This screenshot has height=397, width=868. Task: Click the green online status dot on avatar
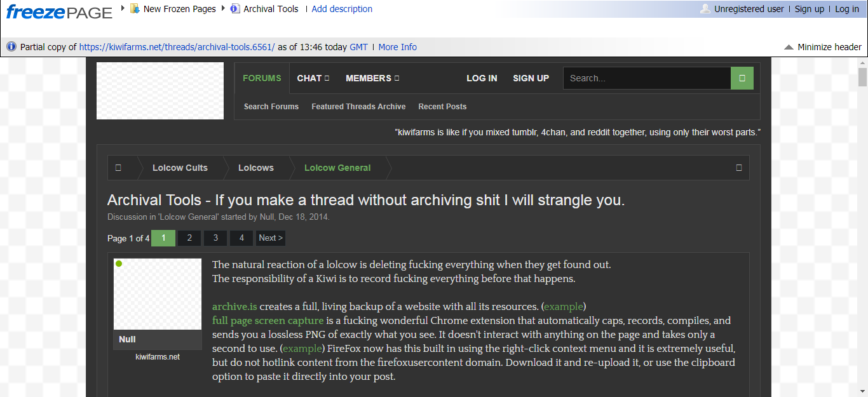(x=119, y=264)
